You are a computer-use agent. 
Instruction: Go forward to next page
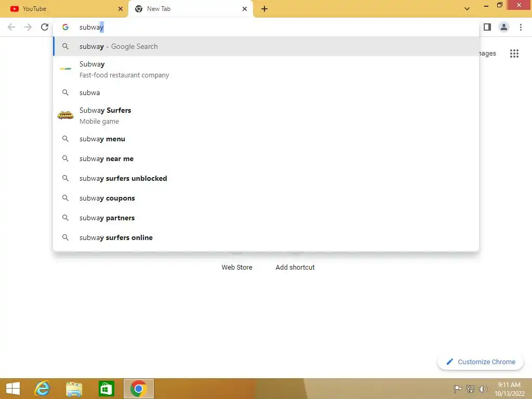28,27
